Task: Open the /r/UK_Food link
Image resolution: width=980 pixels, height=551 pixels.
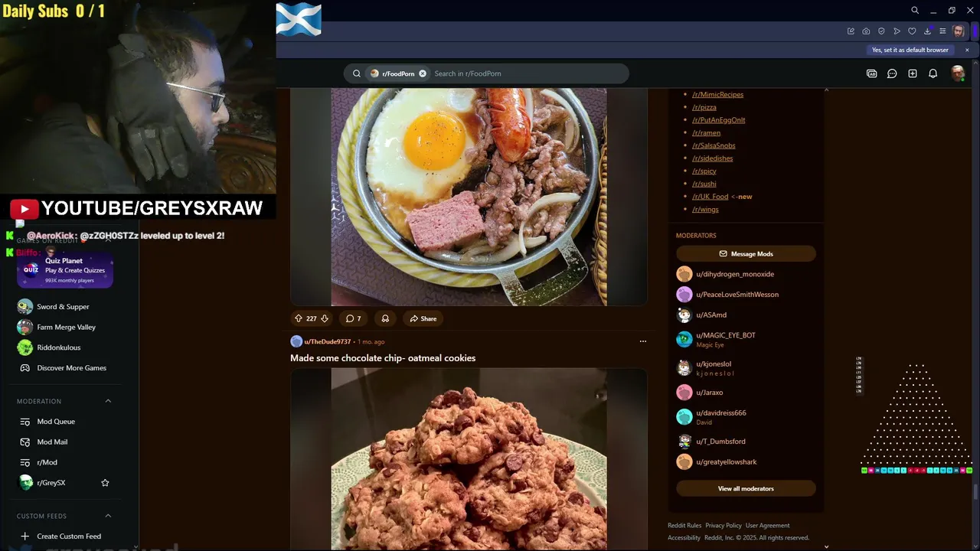Action: (x=710, y=197)
